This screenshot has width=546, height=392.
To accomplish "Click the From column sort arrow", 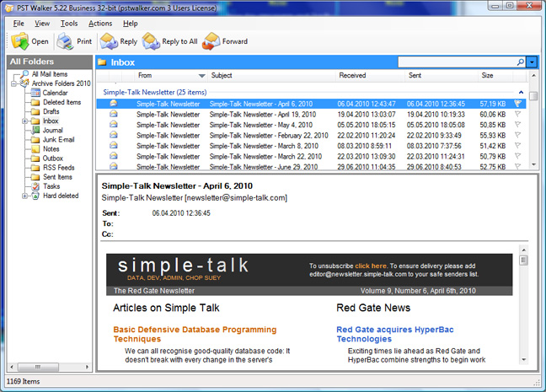I will coord(201,76).
